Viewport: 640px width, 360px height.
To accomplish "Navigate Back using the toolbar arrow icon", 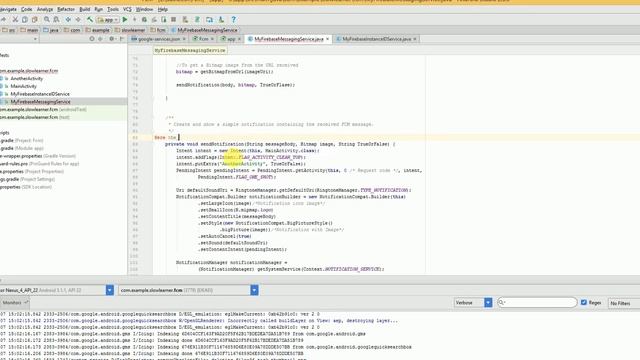I will pyautogui.click(x=68, y=20).
